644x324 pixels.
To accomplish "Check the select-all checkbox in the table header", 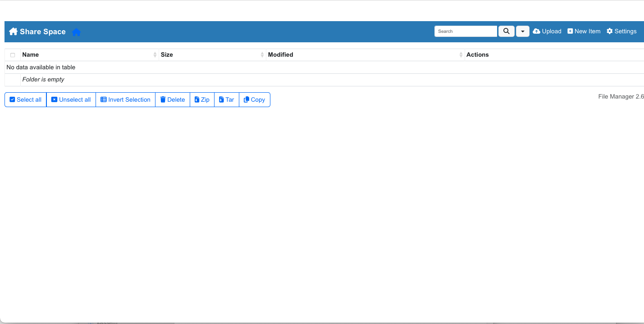I will click(x=12, y=54).
